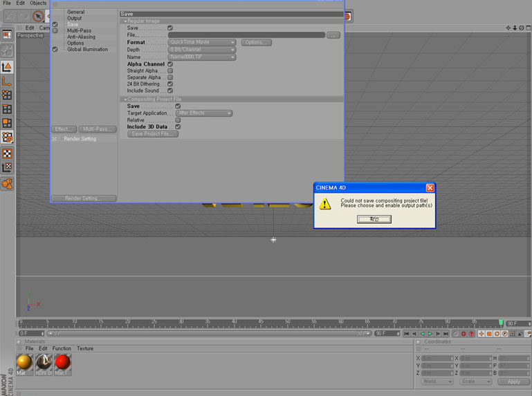Confirm the CINEMA 4D warning dialog
This screenshot has height=396, width=532.
[x=374, y=219]
